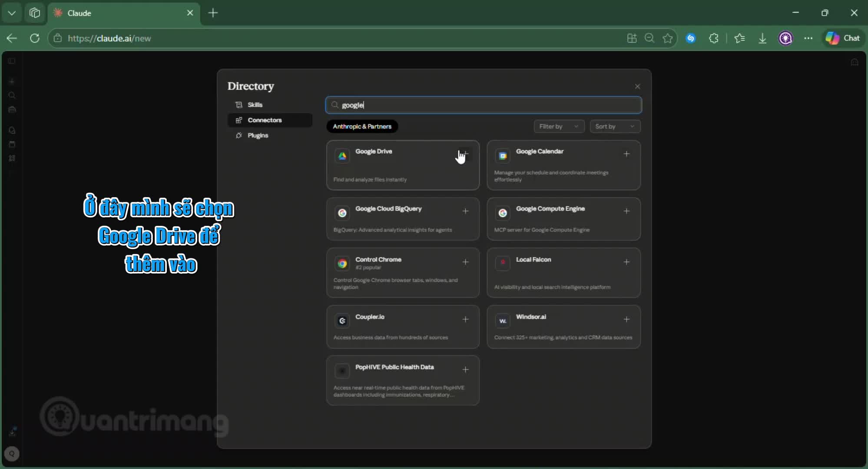
Task: Switch to the Plugins section
Action: point(270,135)
